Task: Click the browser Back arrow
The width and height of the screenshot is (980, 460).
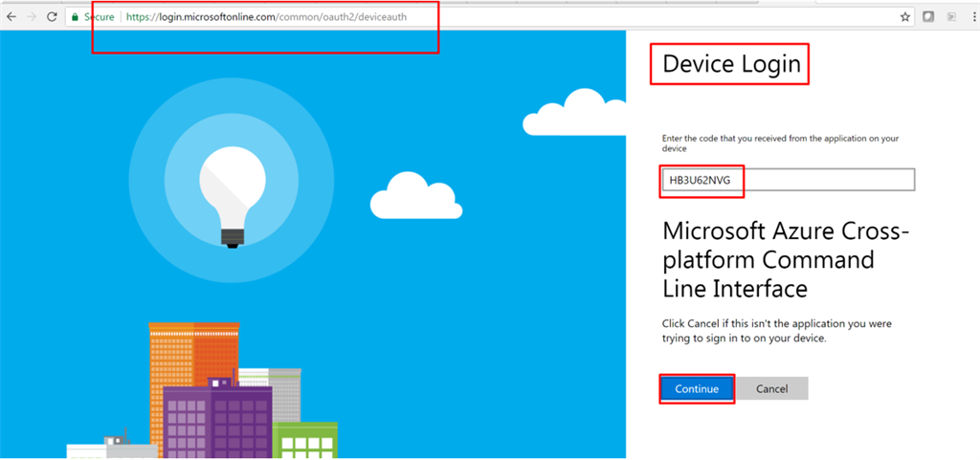Action: tap(11, 17)
